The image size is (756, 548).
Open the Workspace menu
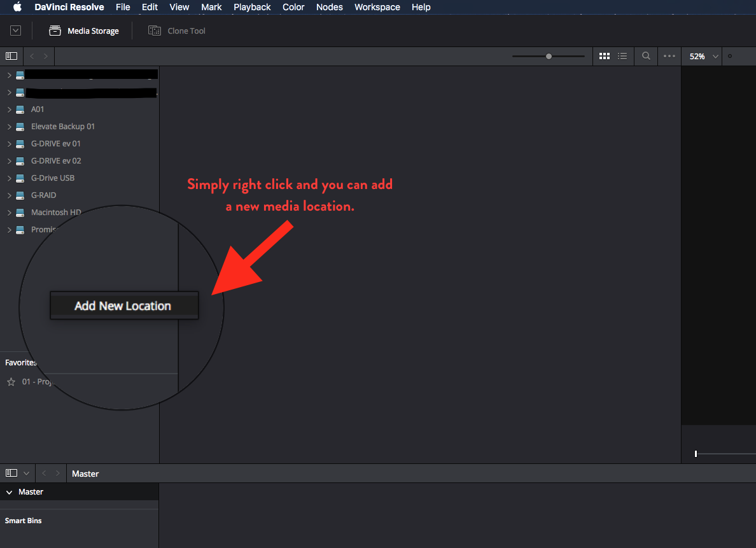(377, 7)
